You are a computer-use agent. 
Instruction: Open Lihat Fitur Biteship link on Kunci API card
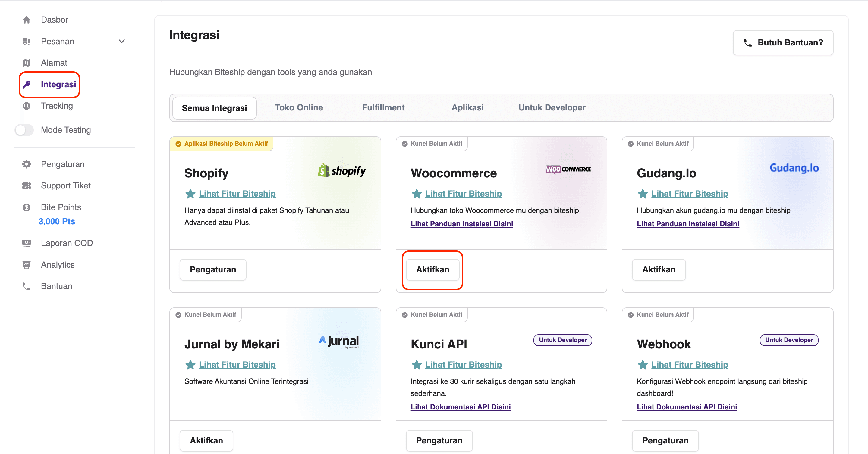[x=463, y=365]
